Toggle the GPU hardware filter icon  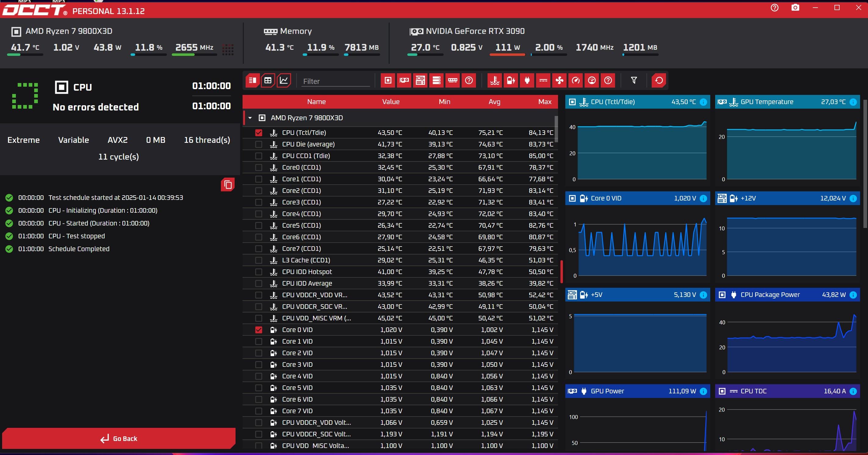(404, 81)
